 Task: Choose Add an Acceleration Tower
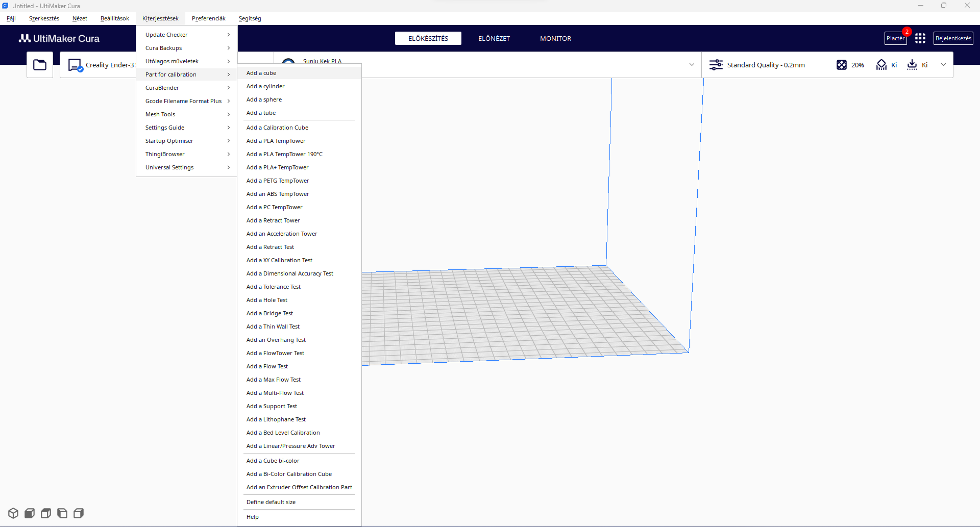click(x=300, y=234)
